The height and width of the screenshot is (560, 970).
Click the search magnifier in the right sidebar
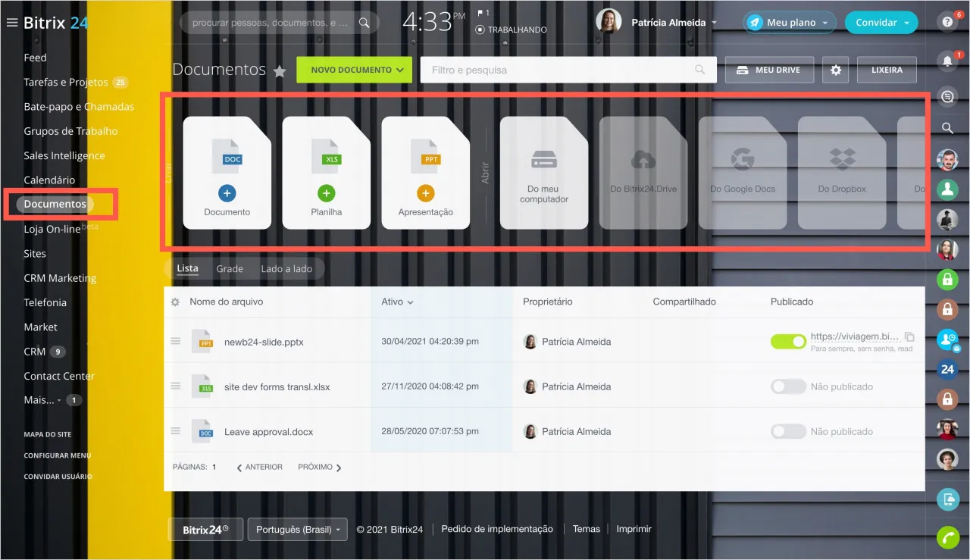pyautogui.click(x=947, y=128)
